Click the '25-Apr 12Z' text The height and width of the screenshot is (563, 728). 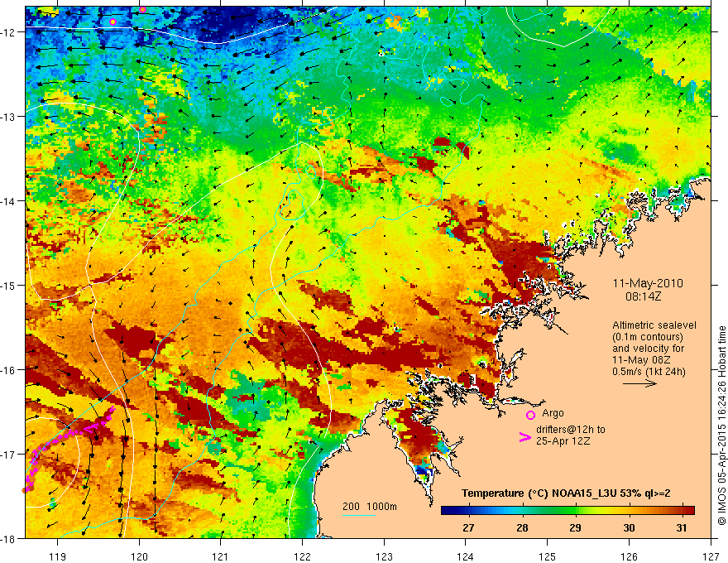pyautogui.click(x=563, y=441)
